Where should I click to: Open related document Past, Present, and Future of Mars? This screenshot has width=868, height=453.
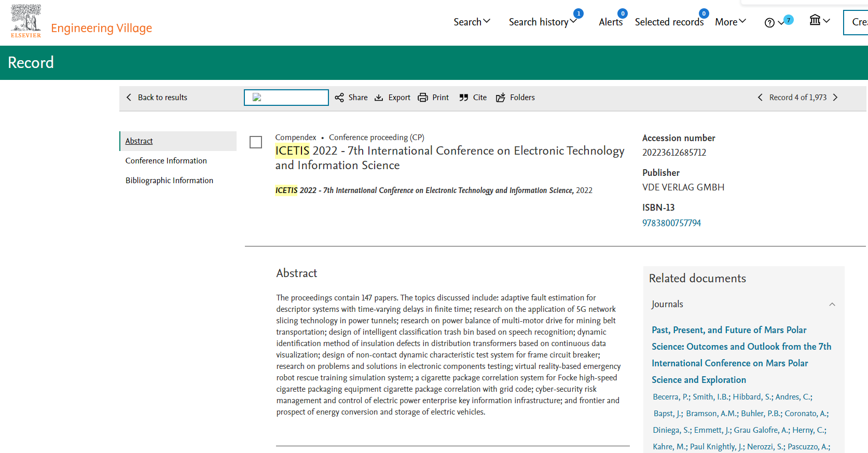pyautogui.click(x=741, y=355)
